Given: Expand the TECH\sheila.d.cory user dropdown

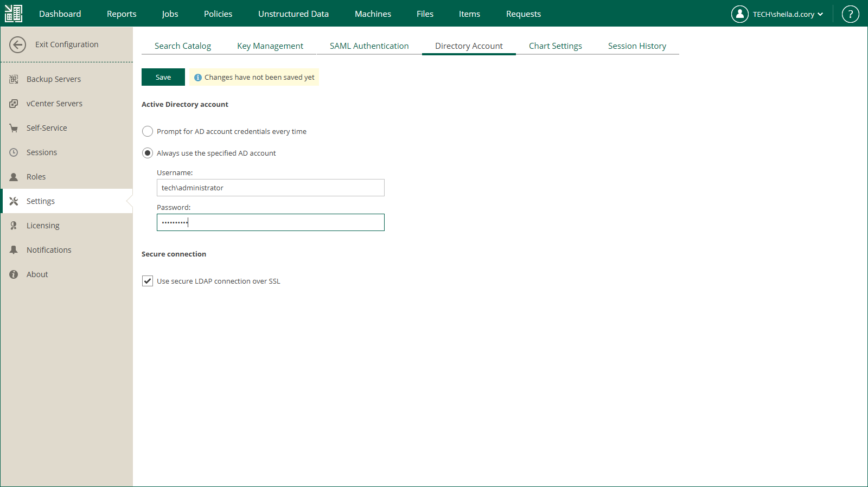Looking at the screenshot, I should [788, 14].
